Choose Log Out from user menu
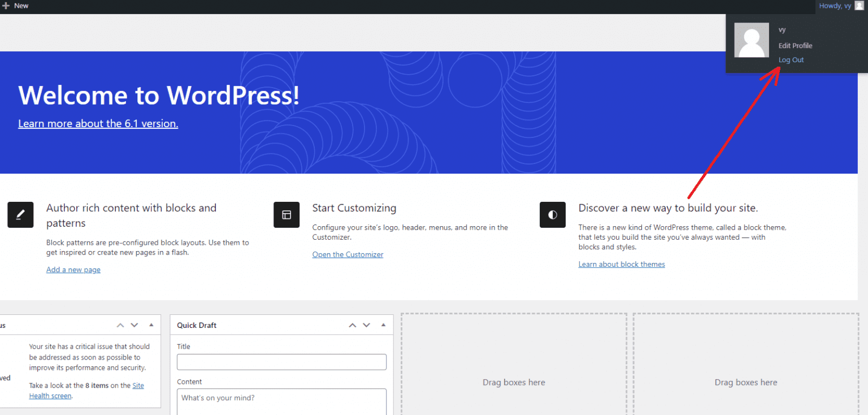The image size is (868, 415). pos(791,60)
